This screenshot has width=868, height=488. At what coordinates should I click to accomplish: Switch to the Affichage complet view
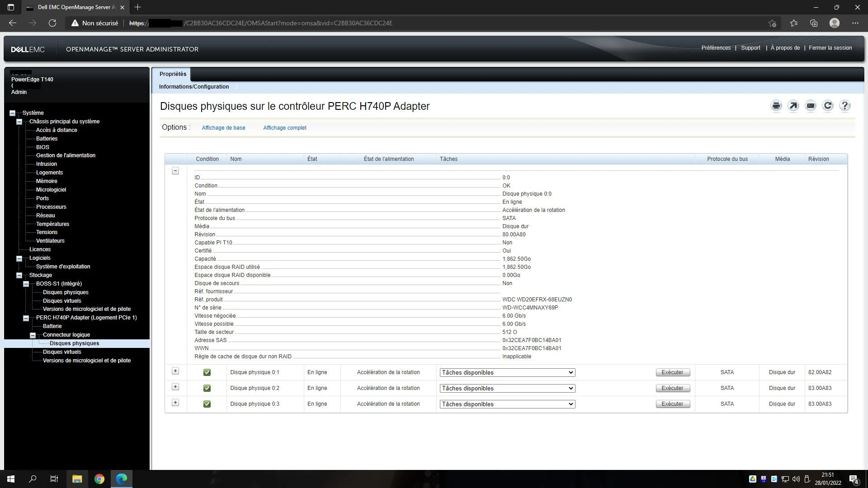tap(284, 128)
